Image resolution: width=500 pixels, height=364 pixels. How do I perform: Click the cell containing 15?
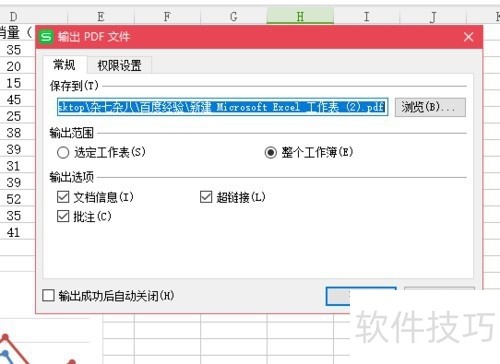coord(17,83)
